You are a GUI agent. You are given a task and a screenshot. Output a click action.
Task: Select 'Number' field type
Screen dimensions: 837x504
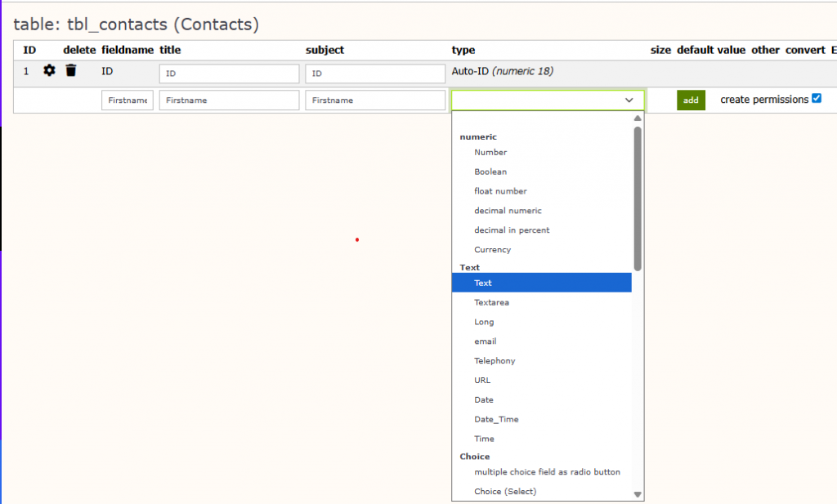coord(490,152)
